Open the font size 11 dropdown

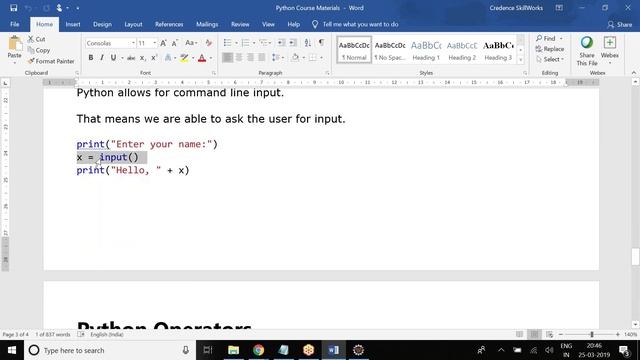coord(154,43)
